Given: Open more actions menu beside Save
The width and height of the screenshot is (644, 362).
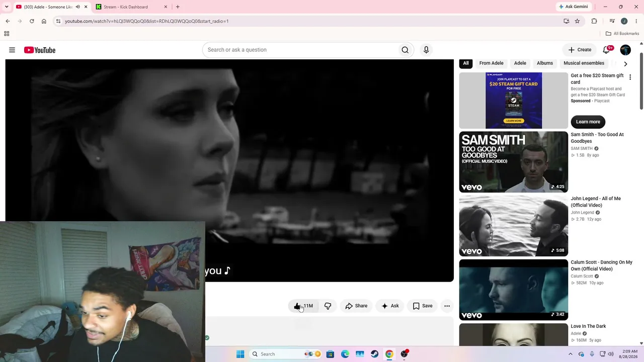Looking at the screenshot, I should coord(447,306).
